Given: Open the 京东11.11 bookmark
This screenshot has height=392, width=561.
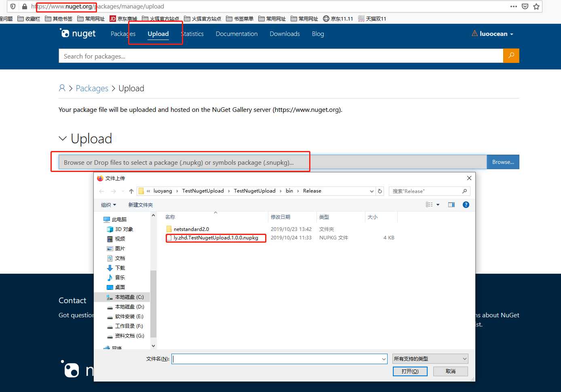Looking at the screenshot, I should 338,19.
